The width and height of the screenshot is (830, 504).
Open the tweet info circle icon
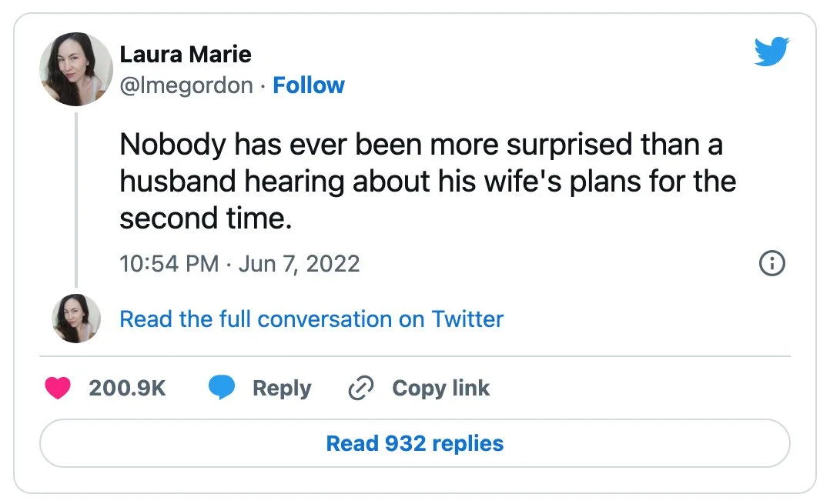click(x=772, y=264)
